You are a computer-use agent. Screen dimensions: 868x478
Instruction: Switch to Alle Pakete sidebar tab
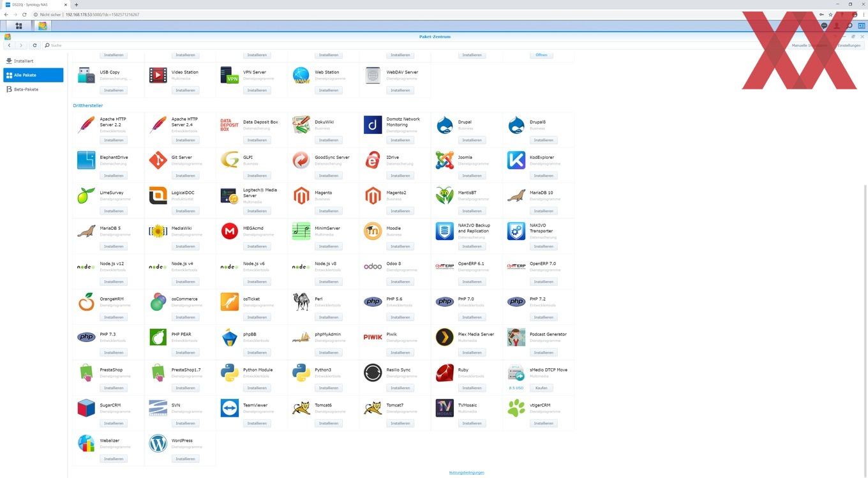pyautogui.click(x=33, y=75)
